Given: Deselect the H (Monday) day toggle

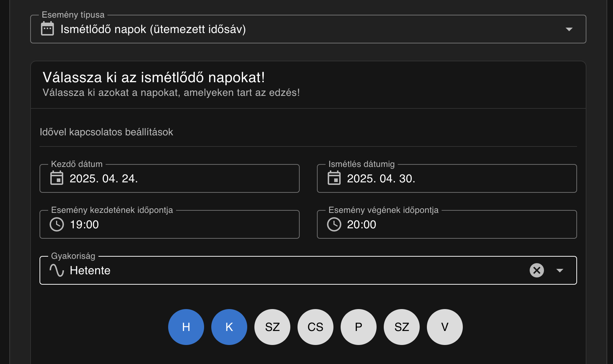Looking at the screenshot, I should [186, 327].
